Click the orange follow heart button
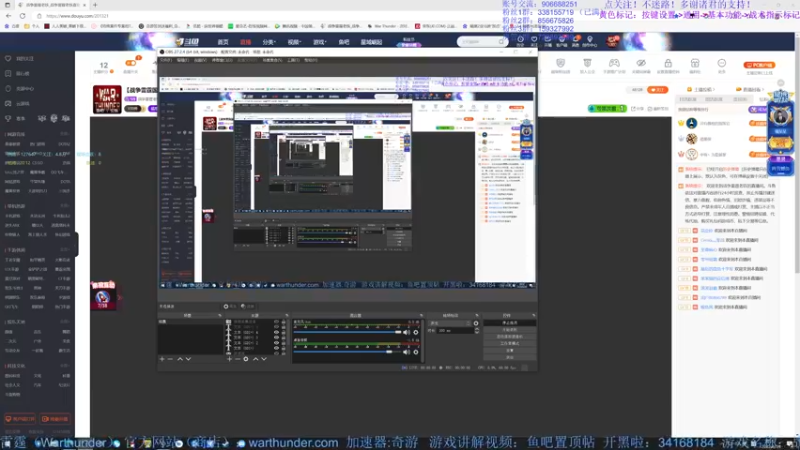This screenshot has height=450, width=800. pos(657,90)
